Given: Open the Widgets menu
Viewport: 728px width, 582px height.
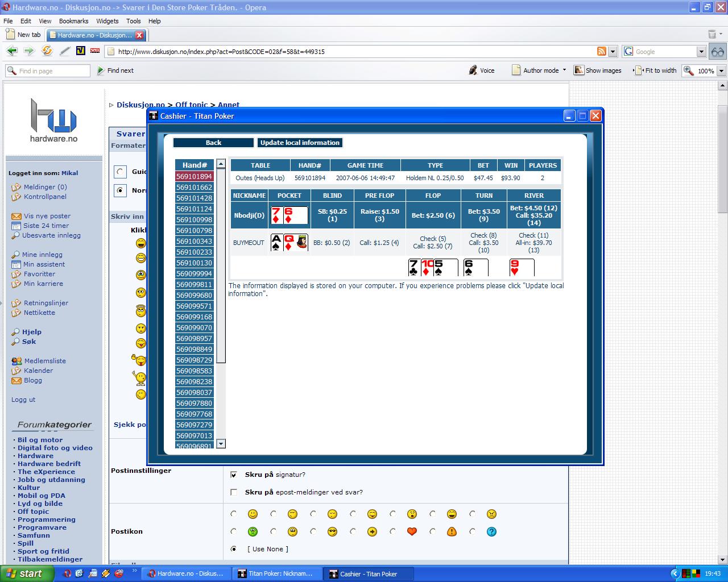Looking at the screenshot, I should point(107,21).
